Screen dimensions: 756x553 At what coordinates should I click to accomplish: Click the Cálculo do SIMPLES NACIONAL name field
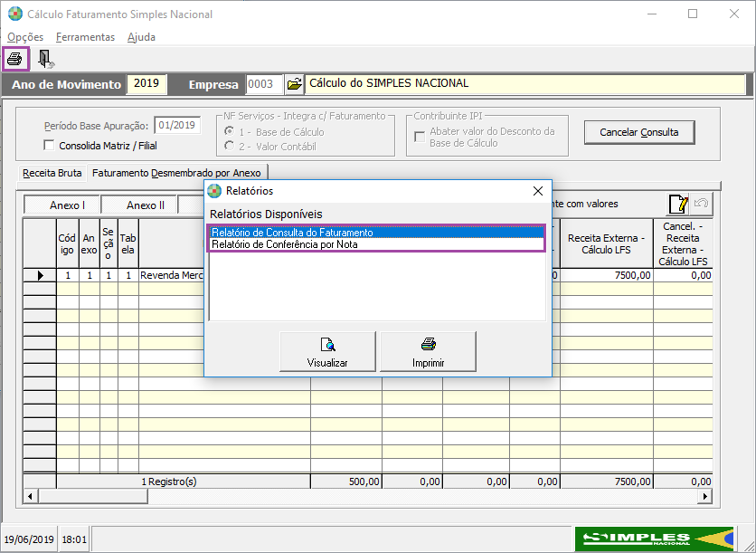[x=525, y=83]
